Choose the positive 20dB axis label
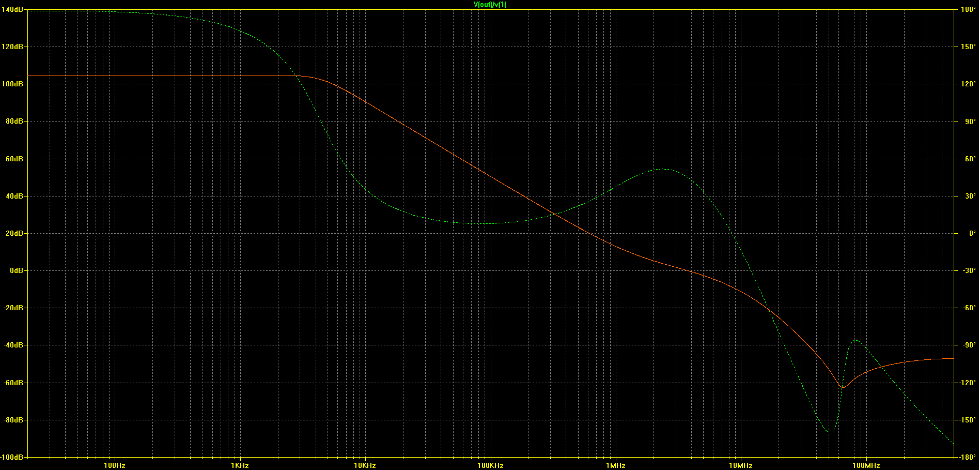 [x=14, y=233]
